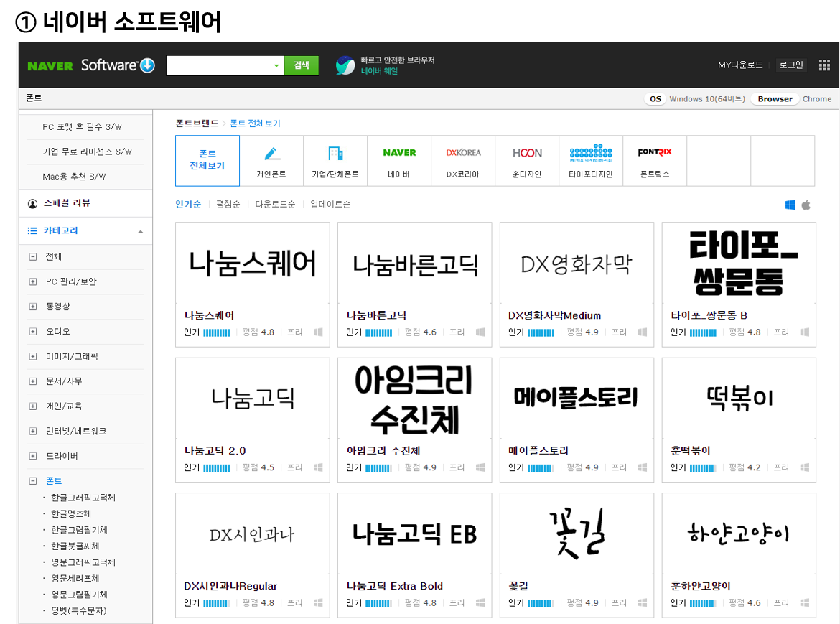Open the search box dropdown arrow

click(276, 66)
